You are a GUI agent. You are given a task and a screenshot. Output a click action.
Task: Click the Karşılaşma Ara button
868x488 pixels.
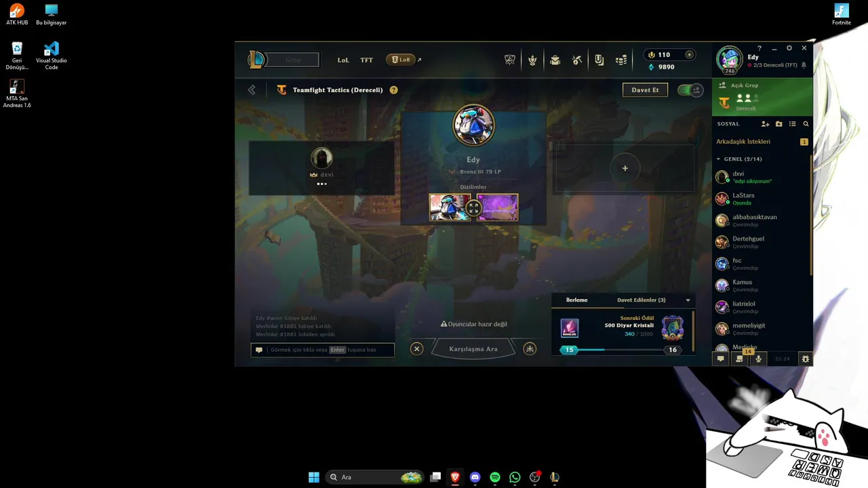[473, 349]
